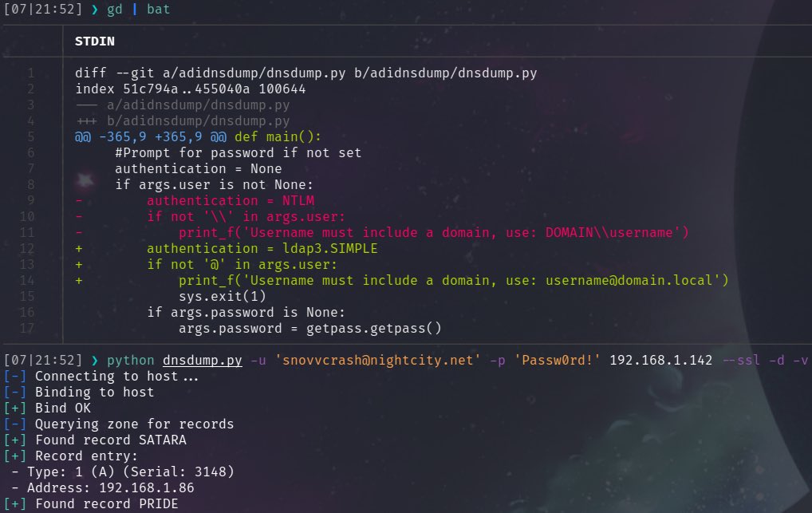Click the [+] indicator before "Found record SATARA"
The width and height of the screenshot is (812, 513).
point(14,440)
